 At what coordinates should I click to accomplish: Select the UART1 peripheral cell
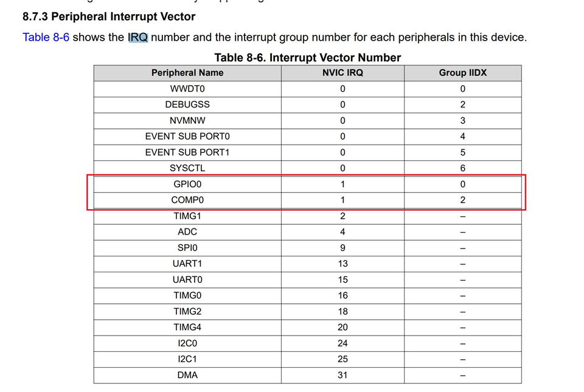187,264
